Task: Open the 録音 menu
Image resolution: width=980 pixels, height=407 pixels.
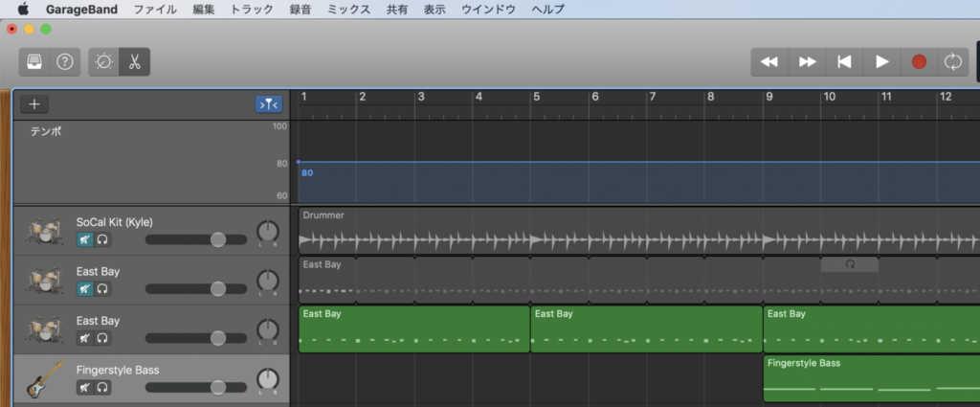Action: point(301,10)
